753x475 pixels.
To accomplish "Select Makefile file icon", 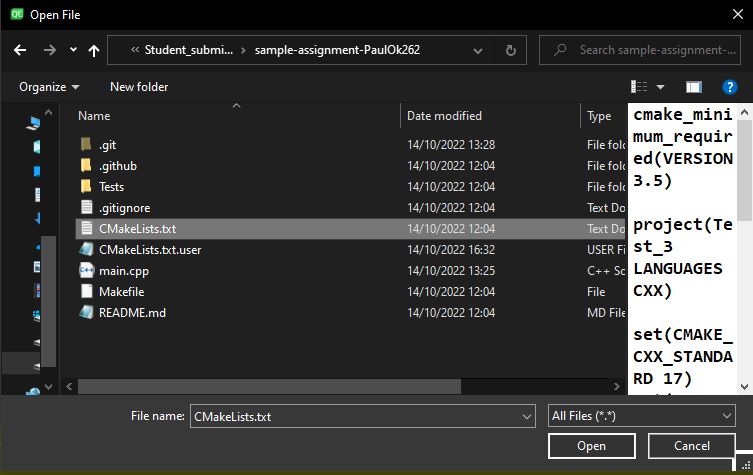I will (86, 291).
